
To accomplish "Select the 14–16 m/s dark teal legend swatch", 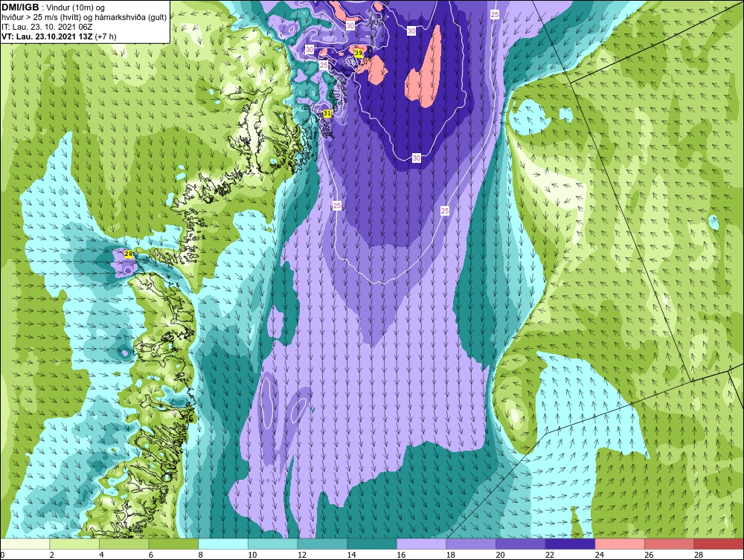I will [372, 544].
